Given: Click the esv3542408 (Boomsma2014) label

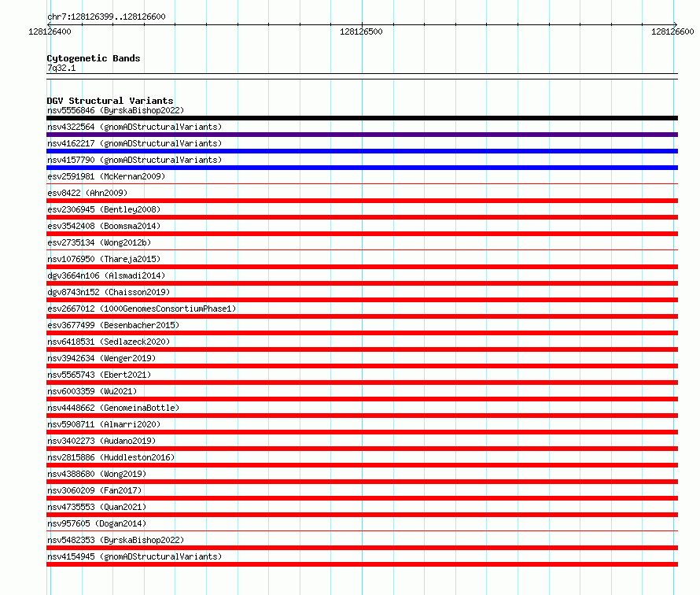Looking at the screenshot, I should click(x=104, y=226).
